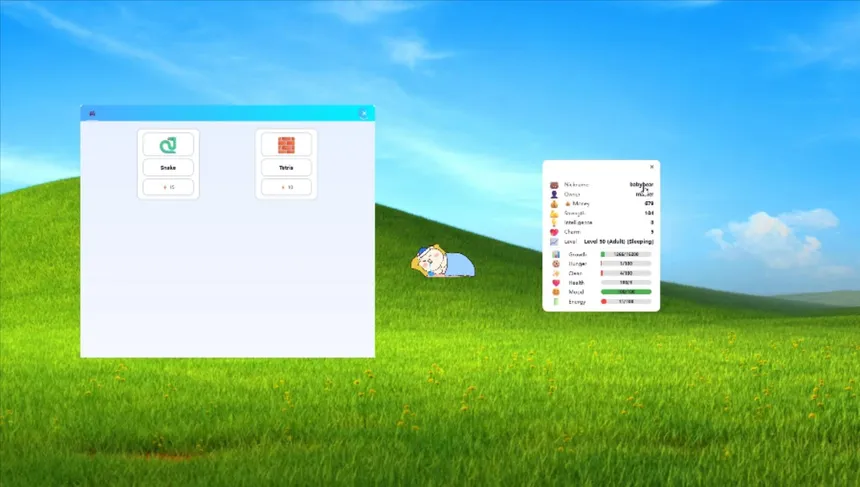Click the green battery Energy icon
The image size is (860, 487).
point(556,302)
